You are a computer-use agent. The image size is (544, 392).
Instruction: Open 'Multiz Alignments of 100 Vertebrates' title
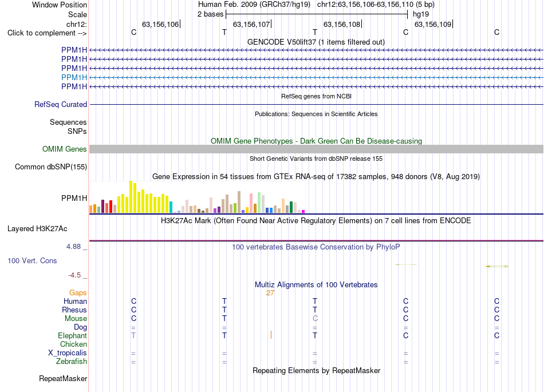click(316, 284)
